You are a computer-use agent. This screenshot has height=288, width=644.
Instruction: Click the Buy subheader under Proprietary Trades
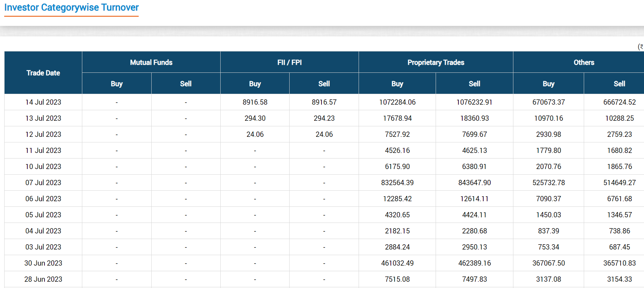[x=397, y=84]
